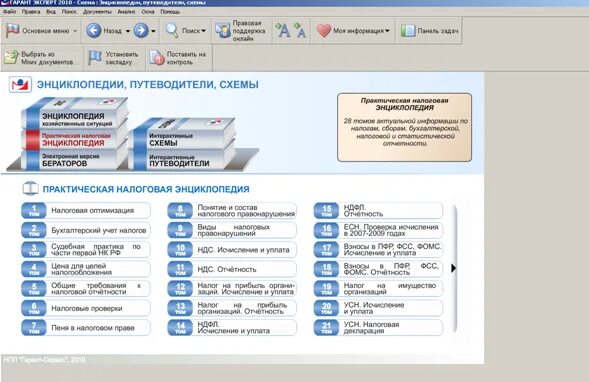Open Цена для целей налогообложения
Viewport: 589px width, 382px height.
86,269
